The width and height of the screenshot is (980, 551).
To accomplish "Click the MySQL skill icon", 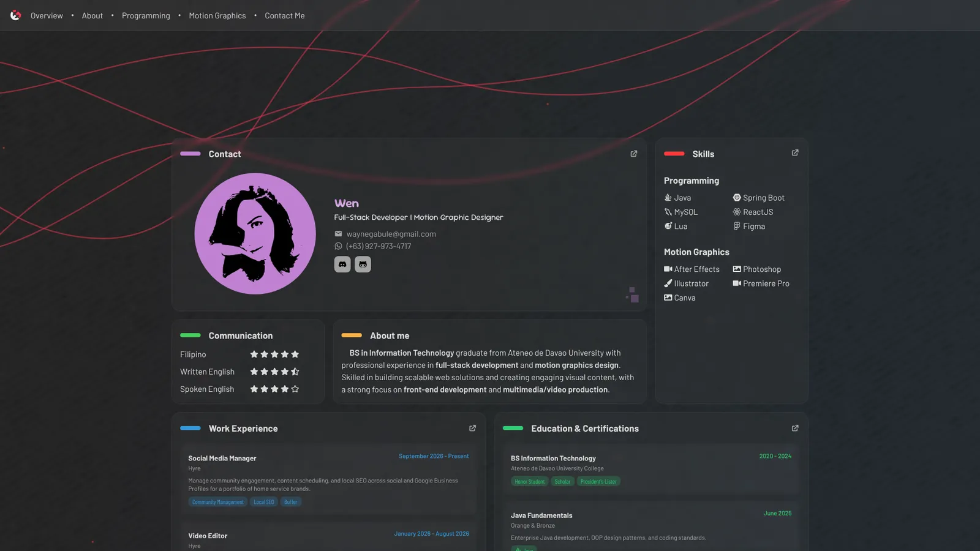I will [x=668, y=212].
